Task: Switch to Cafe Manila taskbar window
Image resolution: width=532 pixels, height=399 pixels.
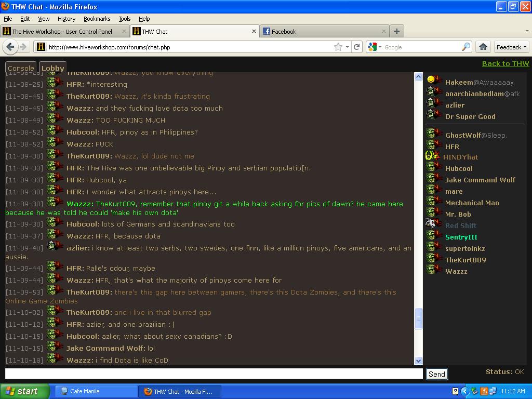Action: click(96, 391)
